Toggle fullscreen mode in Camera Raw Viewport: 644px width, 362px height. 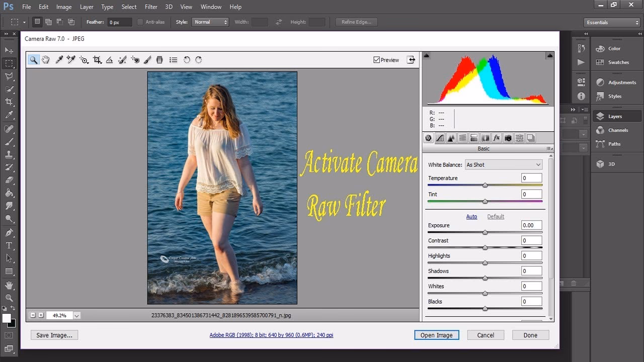[x=411, y=59]
